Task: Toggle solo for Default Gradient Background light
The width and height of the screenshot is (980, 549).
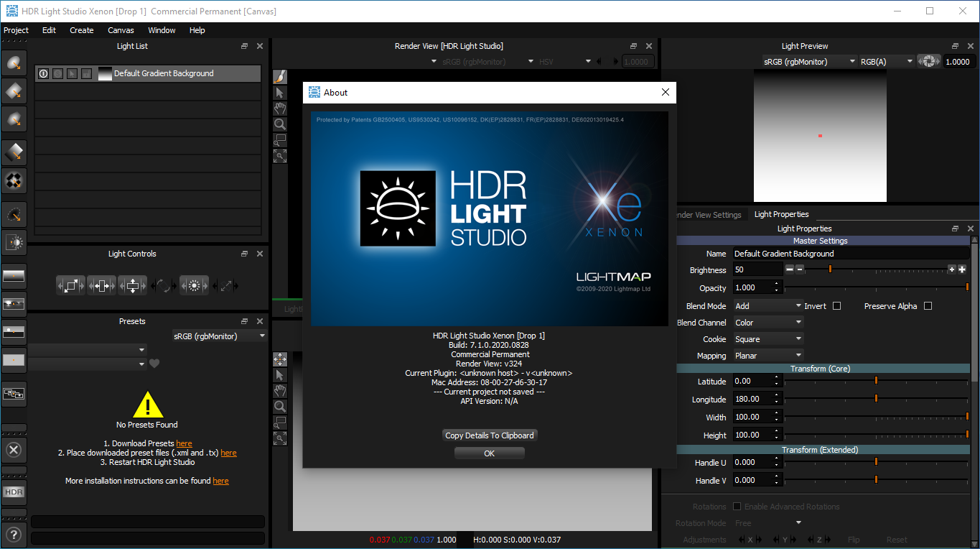Action: 57,73
